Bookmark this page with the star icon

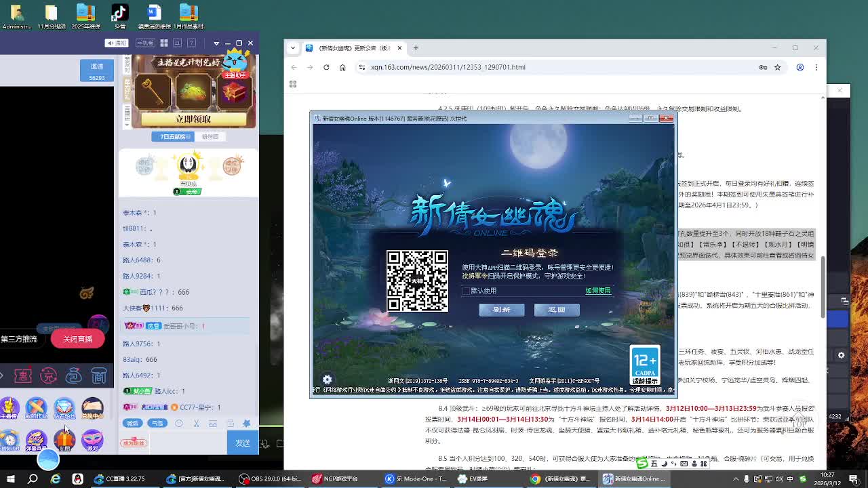778,67
